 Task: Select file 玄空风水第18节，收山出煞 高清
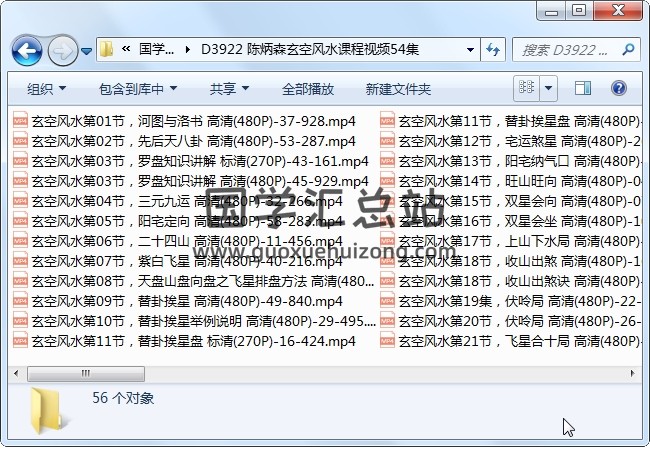pyautogui.click(x=510, y=261)
